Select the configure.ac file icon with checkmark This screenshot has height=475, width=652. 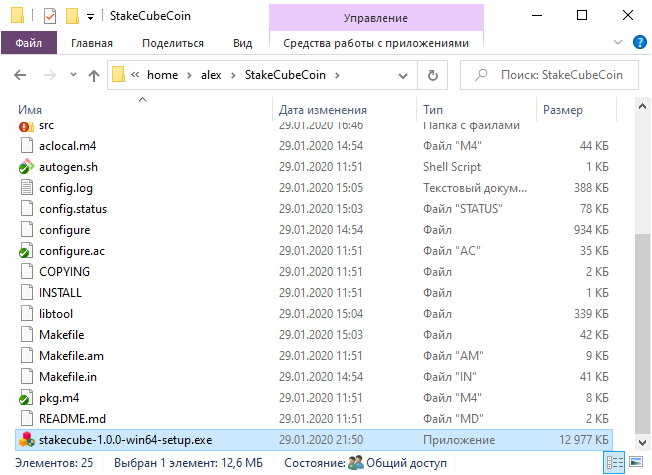26,251
